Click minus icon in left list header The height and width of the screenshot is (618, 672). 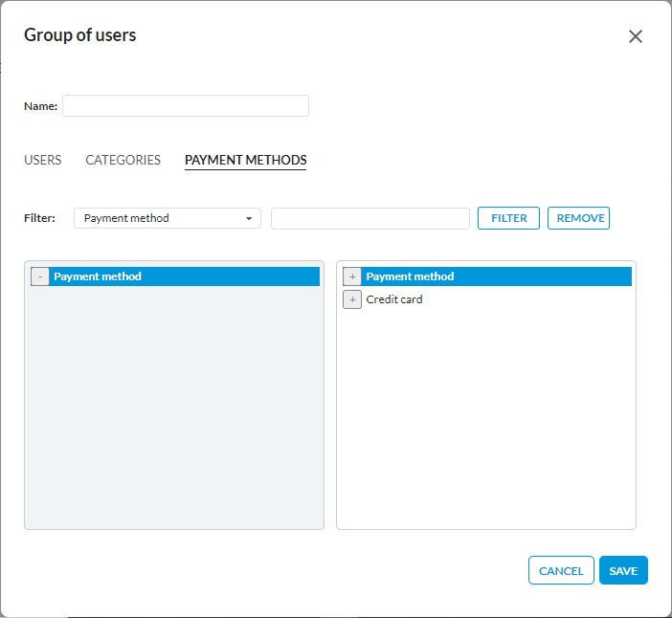40,276
